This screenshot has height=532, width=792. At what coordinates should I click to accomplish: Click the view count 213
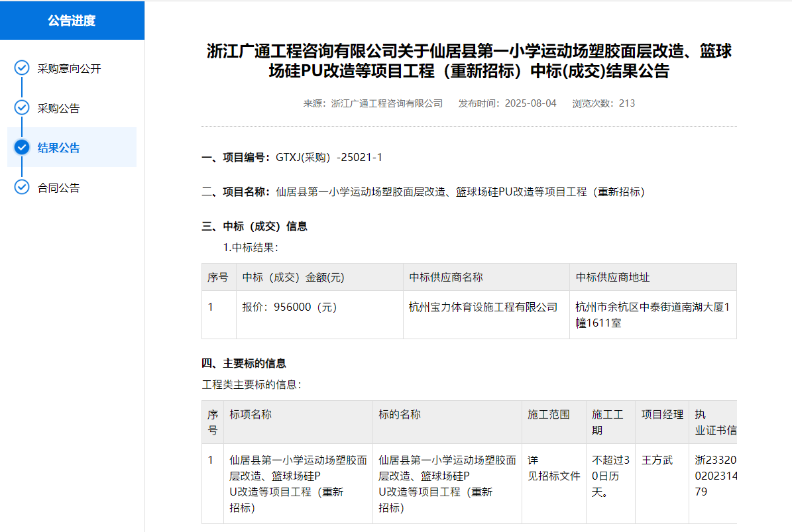click(626, 103)
